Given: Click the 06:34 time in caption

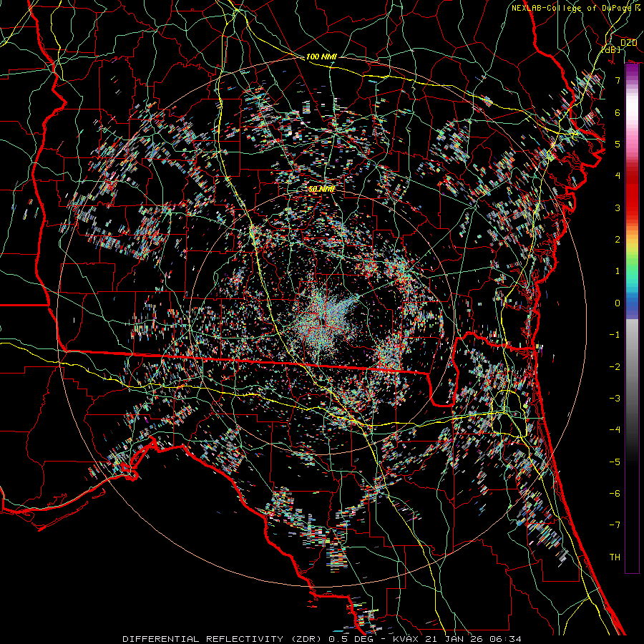Looking at the screenshot, I should tap(507, 639).
